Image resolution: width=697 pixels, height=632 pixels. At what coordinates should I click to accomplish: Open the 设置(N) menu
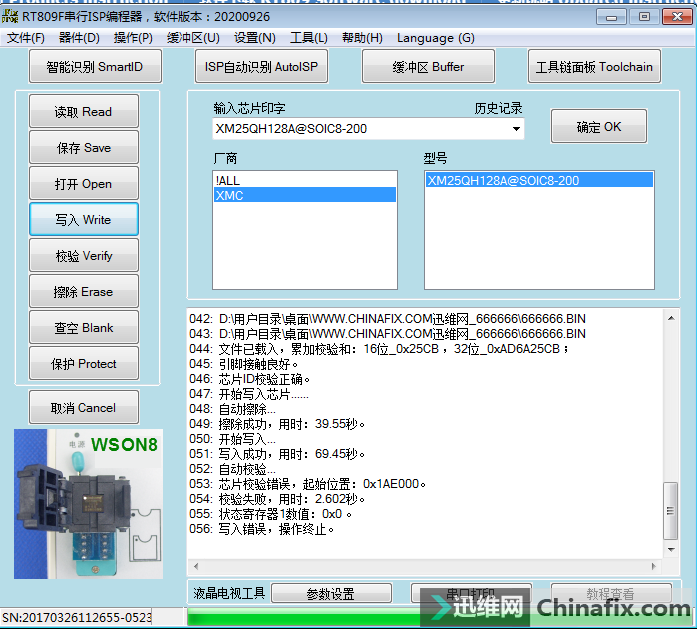tap(255, 38)
